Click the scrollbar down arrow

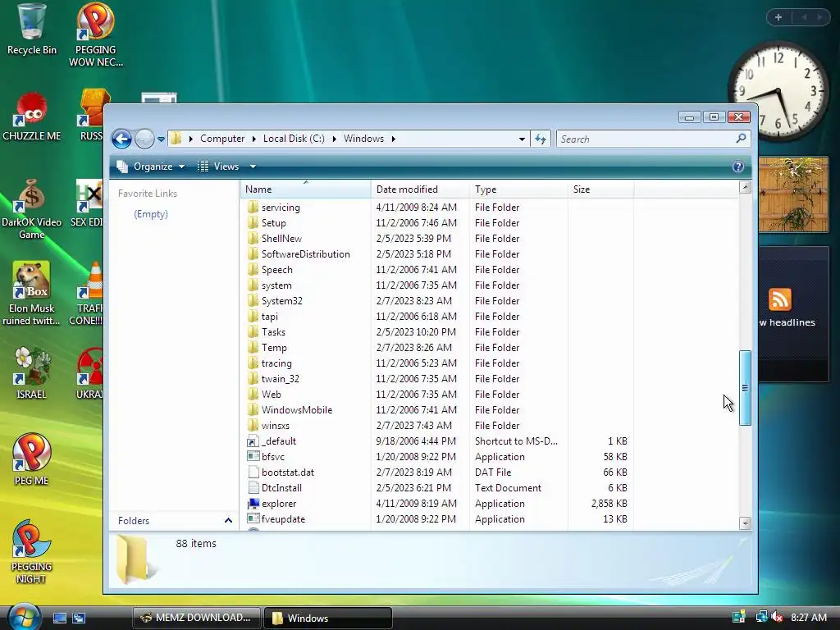click(x=745, y=523)
